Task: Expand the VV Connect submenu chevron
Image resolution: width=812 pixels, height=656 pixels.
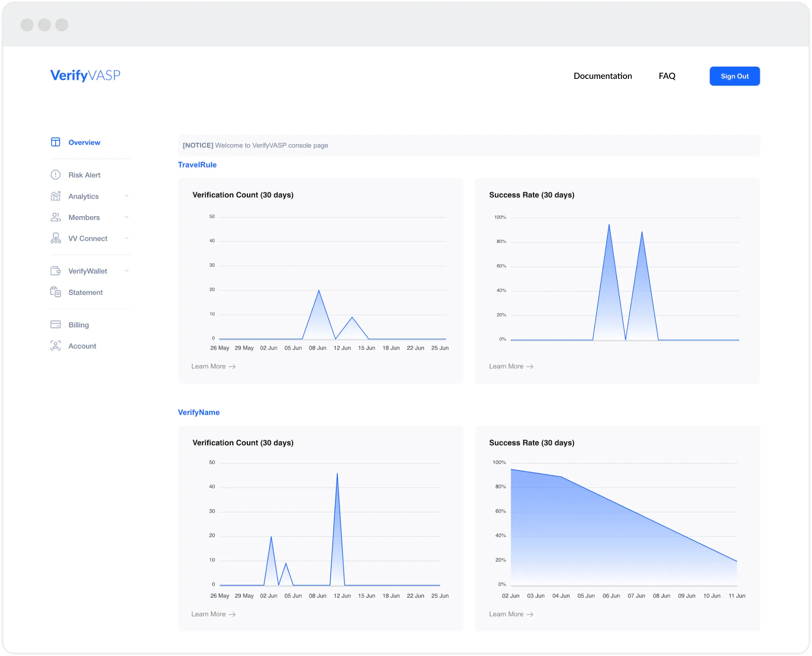Action: pos(126,238)
